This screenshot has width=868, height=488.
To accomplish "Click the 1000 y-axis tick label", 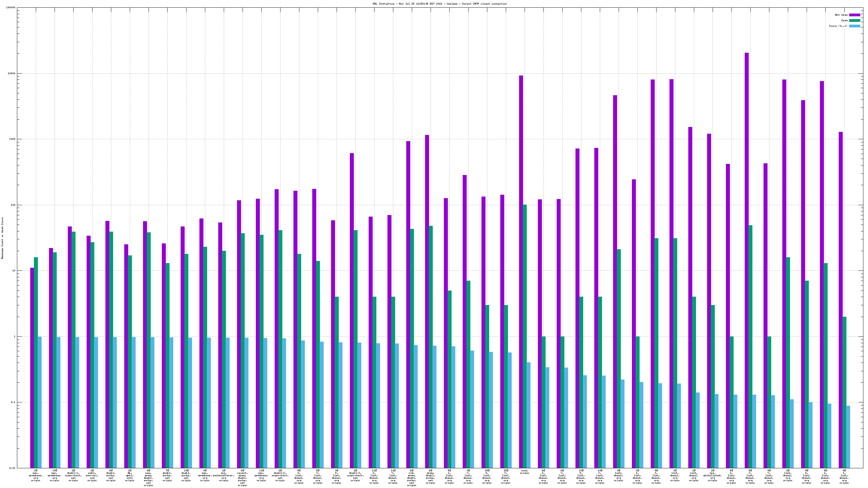I will pyautogui.click(x=12, y=139).
